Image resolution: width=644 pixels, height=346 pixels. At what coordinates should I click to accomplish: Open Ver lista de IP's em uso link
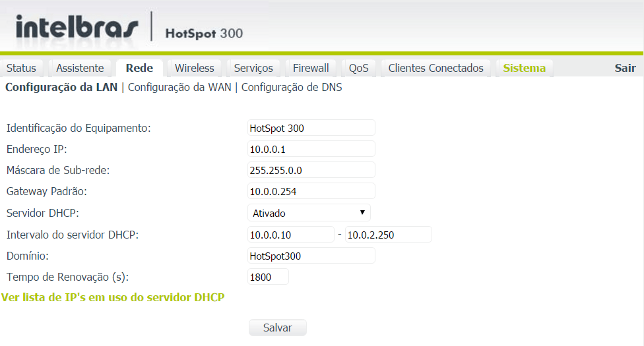[x=113, y=297]
